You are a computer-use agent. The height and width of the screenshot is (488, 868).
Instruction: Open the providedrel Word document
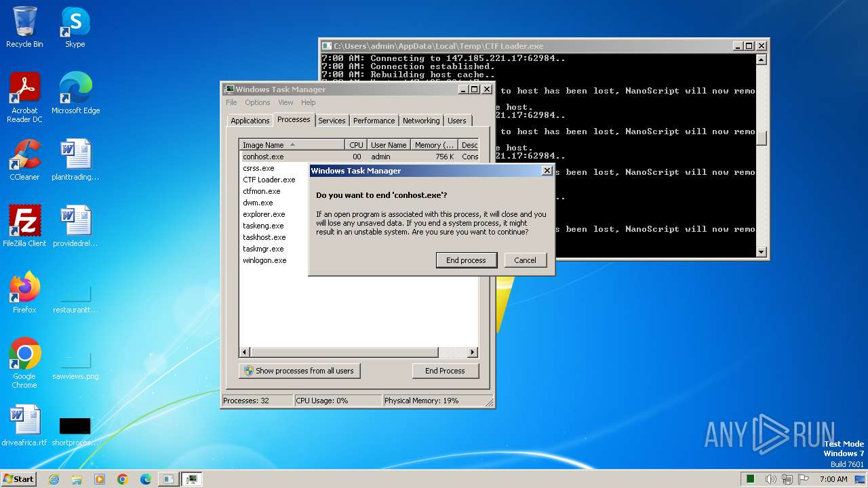click(75, 226)
